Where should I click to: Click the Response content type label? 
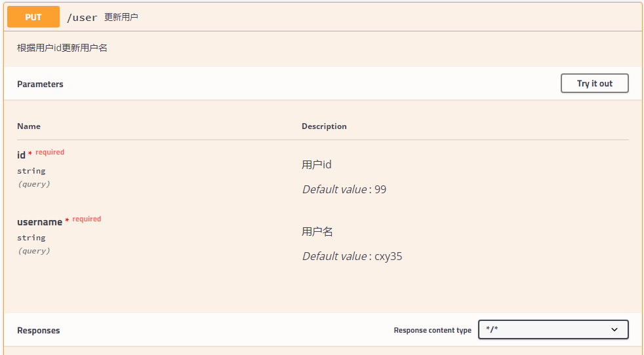click(x=432, y=330)
